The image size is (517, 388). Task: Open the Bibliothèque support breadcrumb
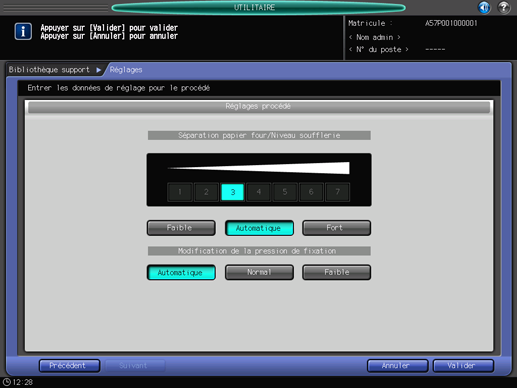[49, 70]
